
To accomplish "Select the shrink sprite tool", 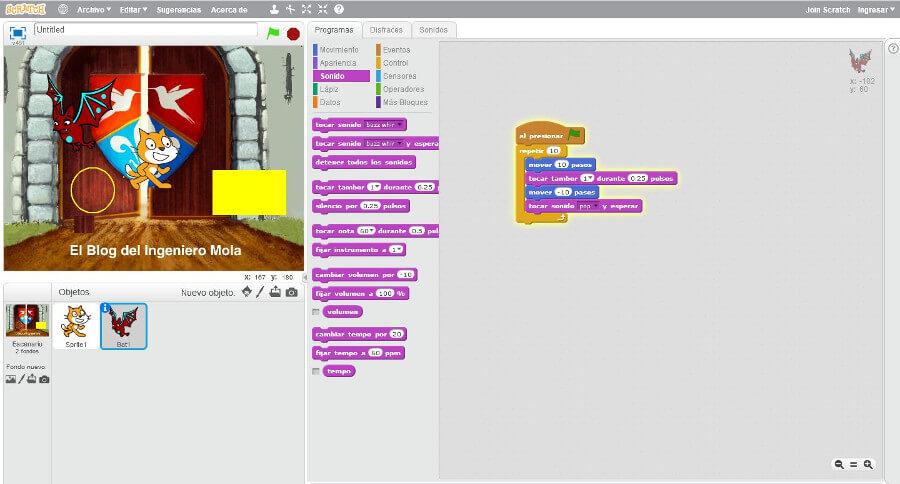I will click(323, 9).
